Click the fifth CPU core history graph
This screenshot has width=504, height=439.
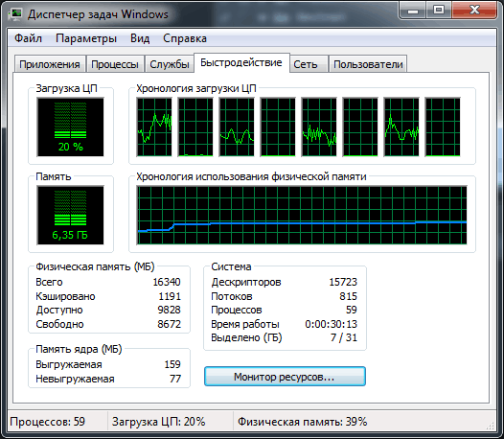click(319, 127)
